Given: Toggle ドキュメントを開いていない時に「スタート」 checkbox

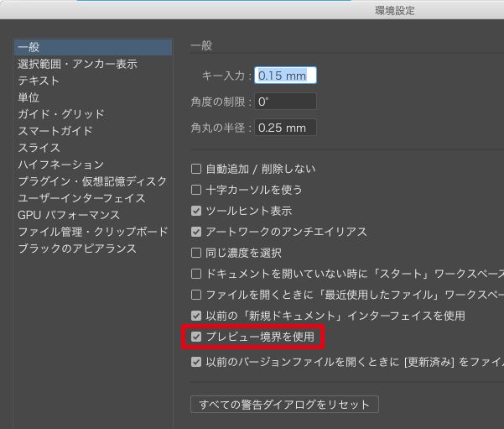Looking at the screenshot, I should [196, 274].
